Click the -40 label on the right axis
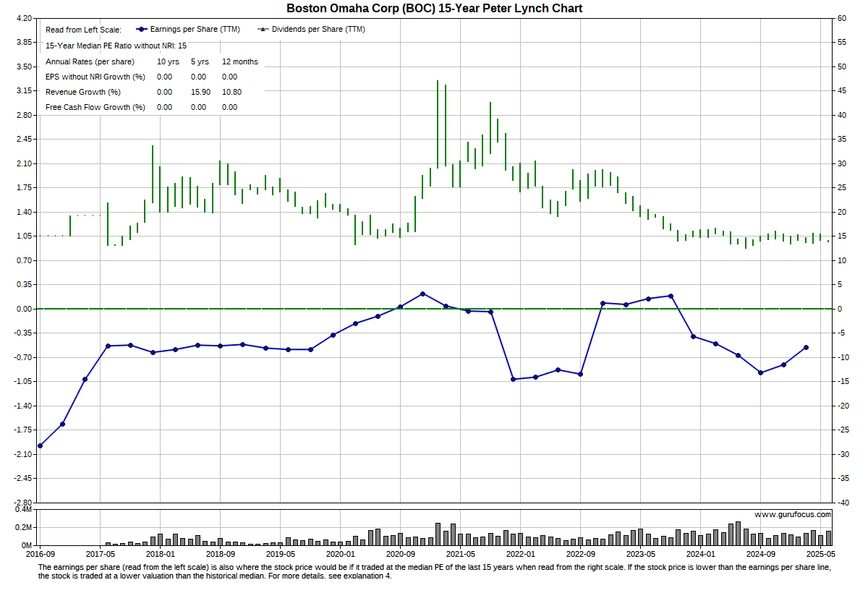Viewport: 868px width, 593px height. point(843,502)
